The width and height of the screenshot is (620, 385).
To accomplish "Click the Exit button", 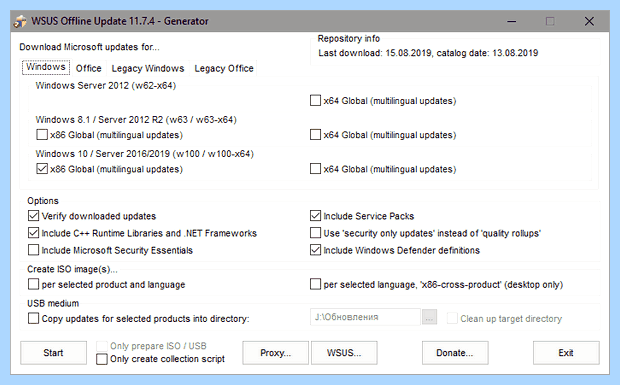I will pyautogui.click(x=566, y=353).
